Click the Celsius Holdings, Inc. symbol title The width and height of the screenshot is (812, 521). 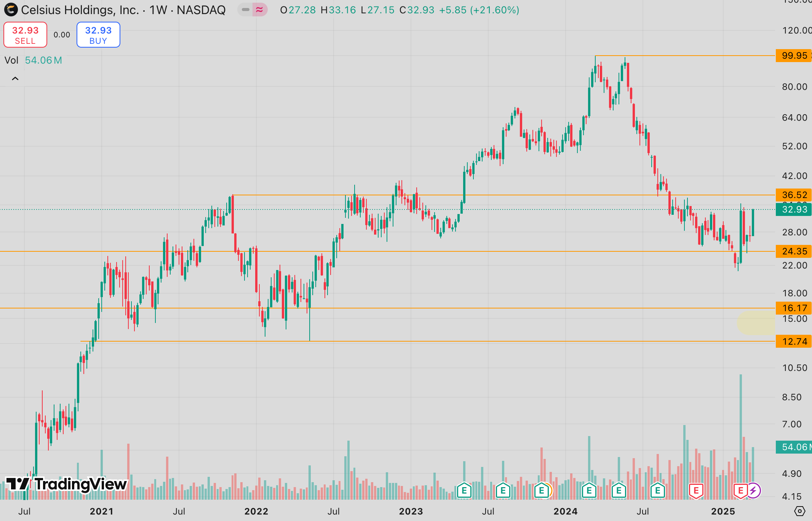pos(80,10)
